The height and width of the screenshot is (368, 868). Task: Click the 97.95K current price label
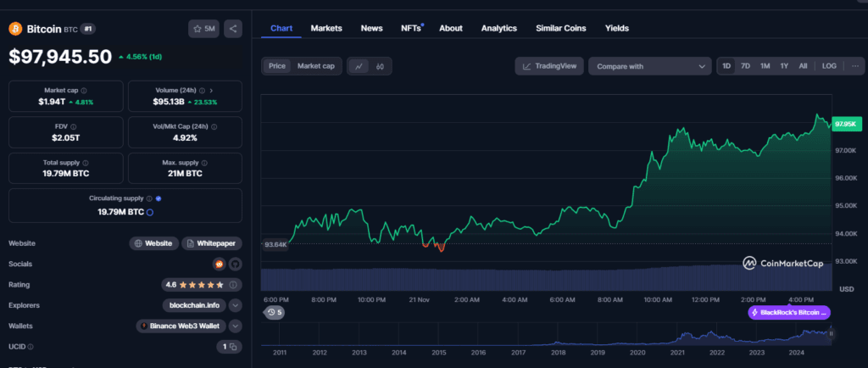pos(847,124)
